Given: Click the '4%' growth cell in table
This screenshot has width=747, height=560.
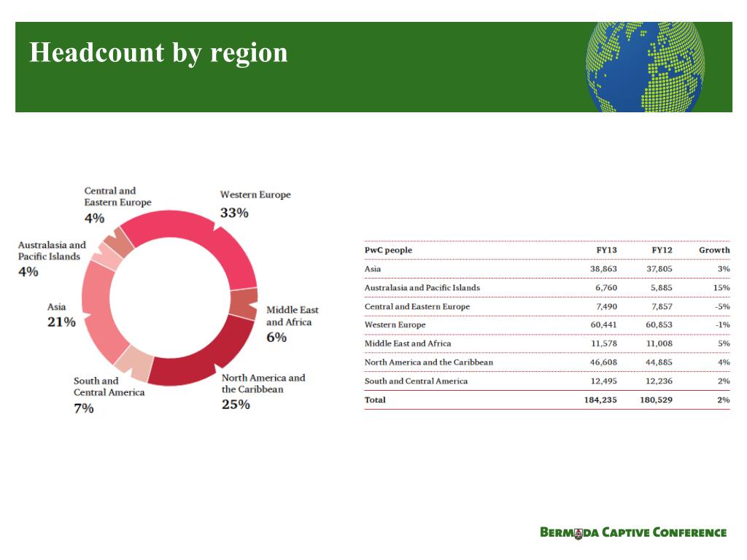Looking at the screenshot, I should 724,362.
